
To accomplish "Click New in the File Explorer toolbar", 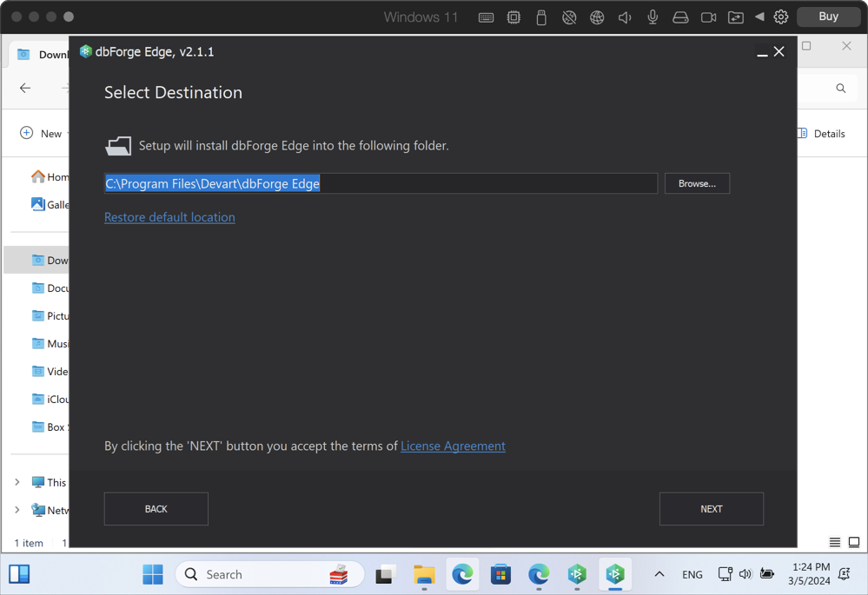I will coord(42,134).
